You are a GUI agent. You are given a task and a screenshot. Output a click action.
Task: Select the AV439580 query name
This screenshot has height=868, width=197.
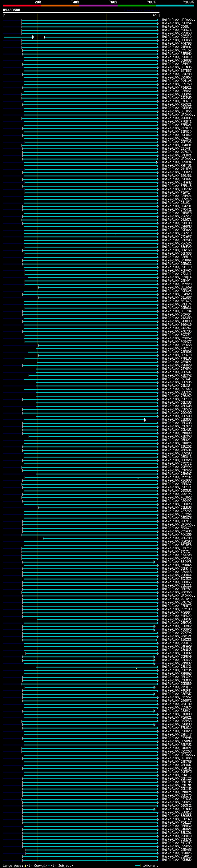click(x=11, y=10)
